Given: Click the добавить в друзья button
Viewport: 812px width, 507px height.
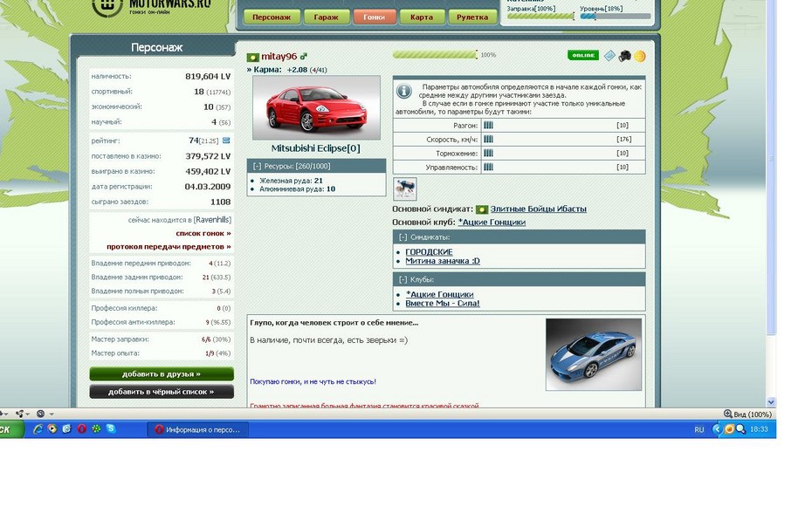Looking at the screenshot, I should tap(162, 374).
